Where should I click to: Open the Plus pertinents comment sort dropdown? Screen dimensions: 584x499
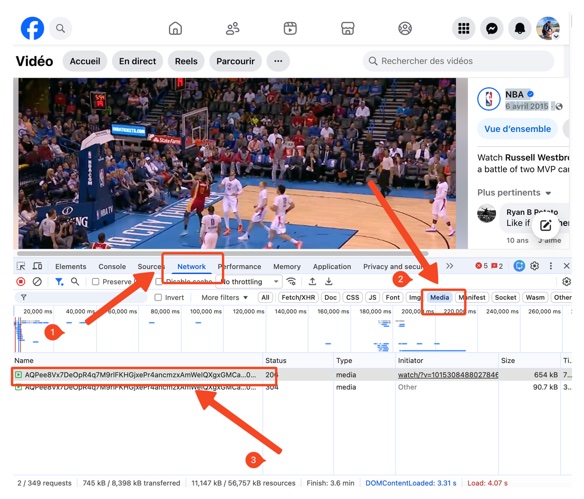pos(514,193)
